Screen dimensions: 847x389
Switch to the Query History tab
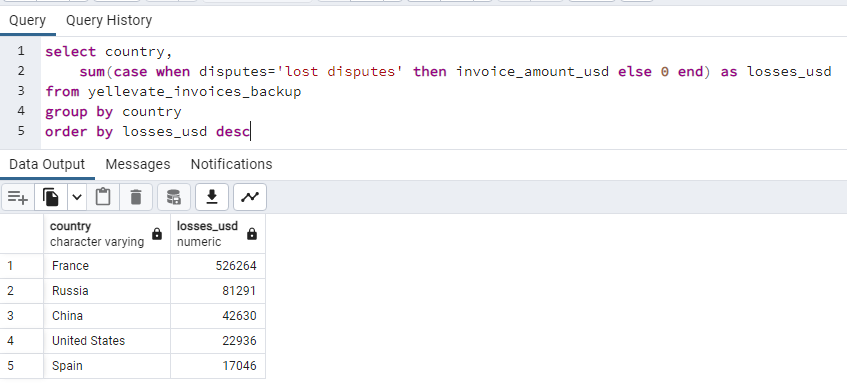click(109, 21)
